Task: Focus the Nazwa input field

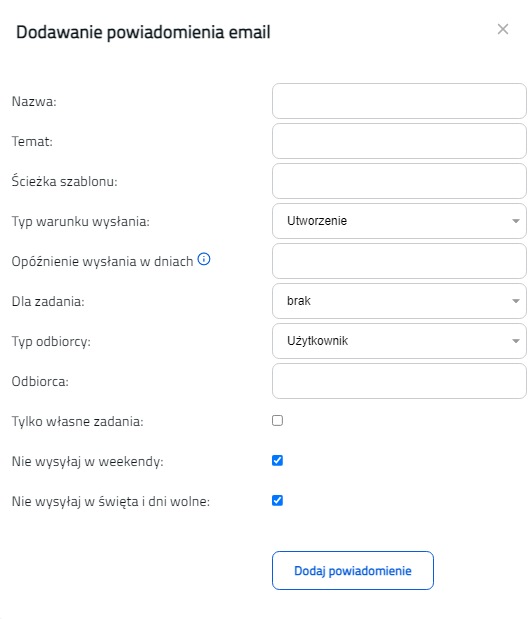Action: pyautogui.click(x=399, y=101)
